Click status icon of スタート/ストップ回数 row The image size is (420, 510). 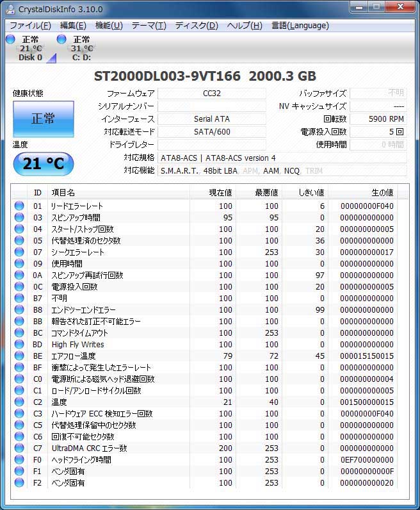(x=19, y=229)
